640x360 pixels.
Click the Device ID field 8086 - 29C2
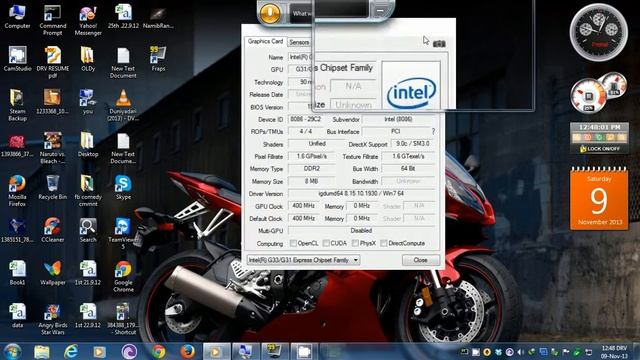tap(306, 119)
